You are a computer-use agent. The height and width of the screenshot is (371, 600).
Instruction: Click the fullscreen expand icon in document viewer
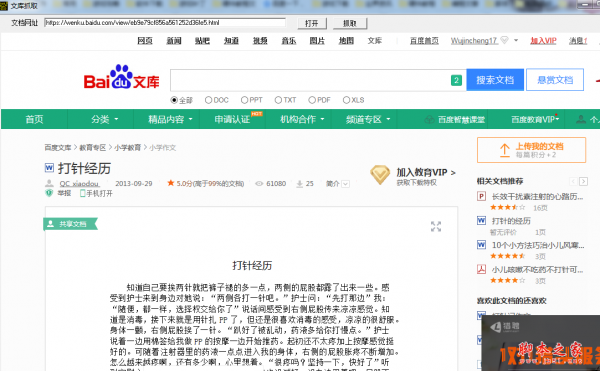click(436, 226)
